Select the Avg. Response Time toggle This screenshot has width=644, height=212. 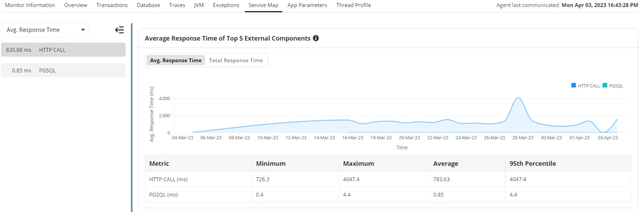[176, 60]
